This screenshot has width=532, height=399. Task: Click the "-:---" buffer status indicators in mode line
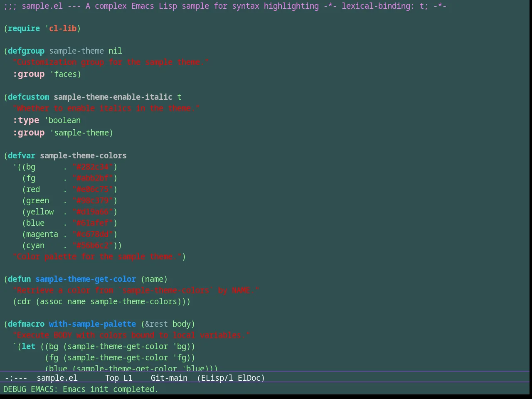coord(16,378)
